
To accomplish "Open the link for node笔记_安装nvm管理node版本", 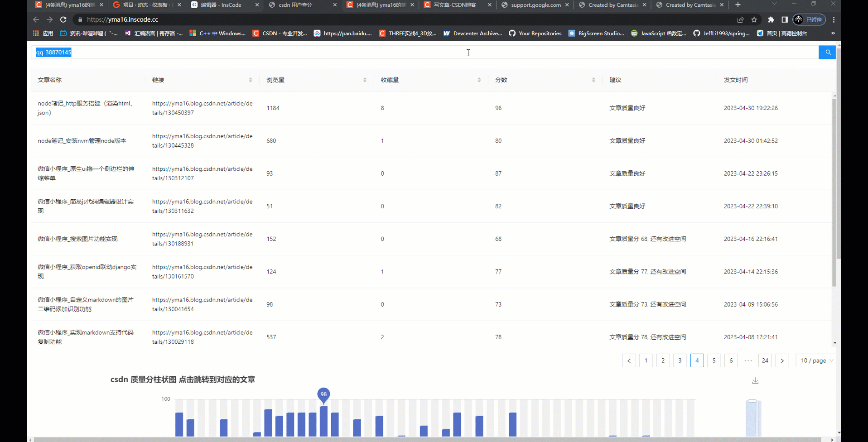I will 202,140.
